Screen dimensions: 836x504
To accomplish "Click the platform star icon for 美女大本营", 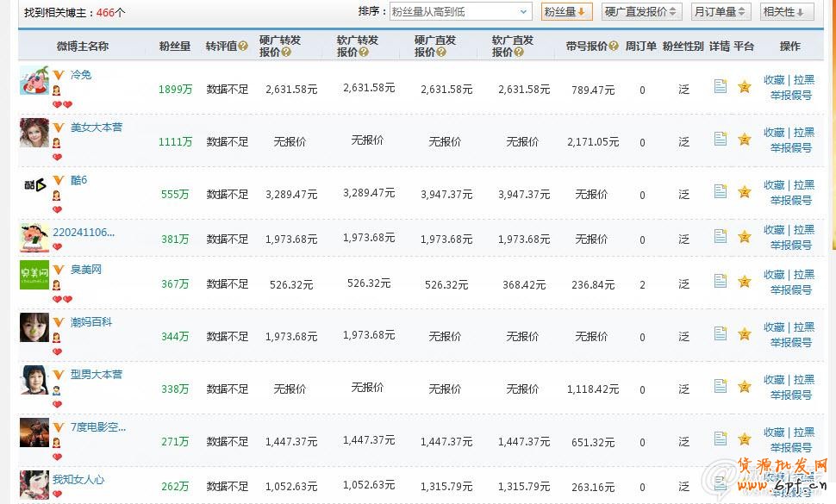I will [x=745, y=140].
